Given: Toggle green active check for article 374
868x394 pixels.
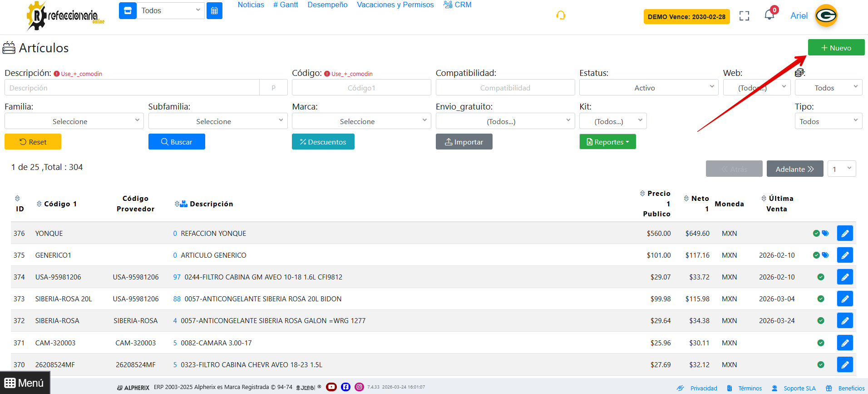Looking at the screenshot, I should coord(820,277).
